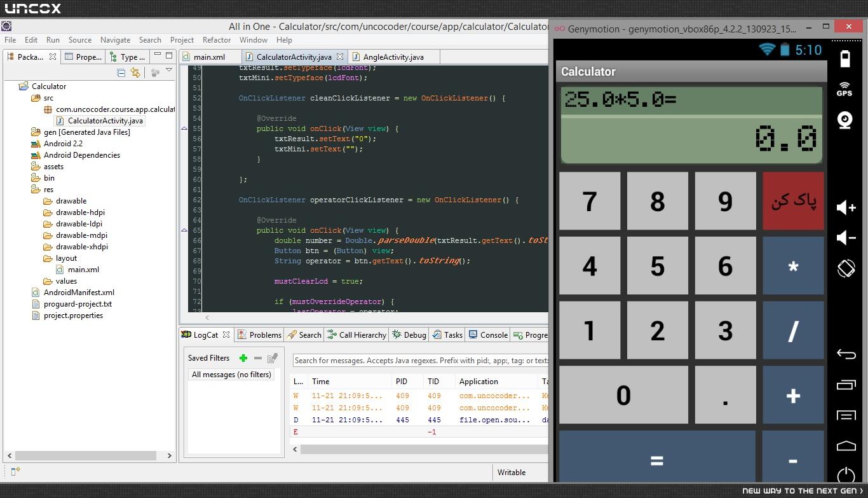This screenshot has height=498, width=868.
Task: Tap the red clear button in calculator
Action: (793, 201)
